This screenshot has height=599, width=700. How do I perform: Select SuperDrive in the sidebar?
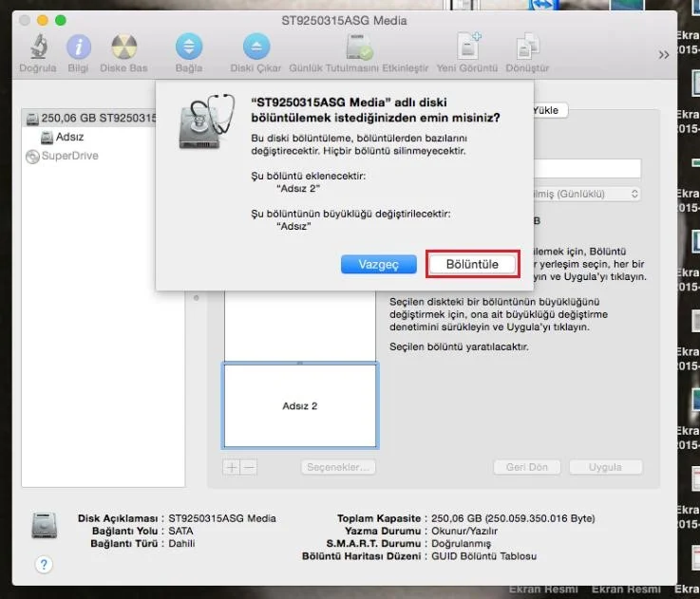point(69,156)
